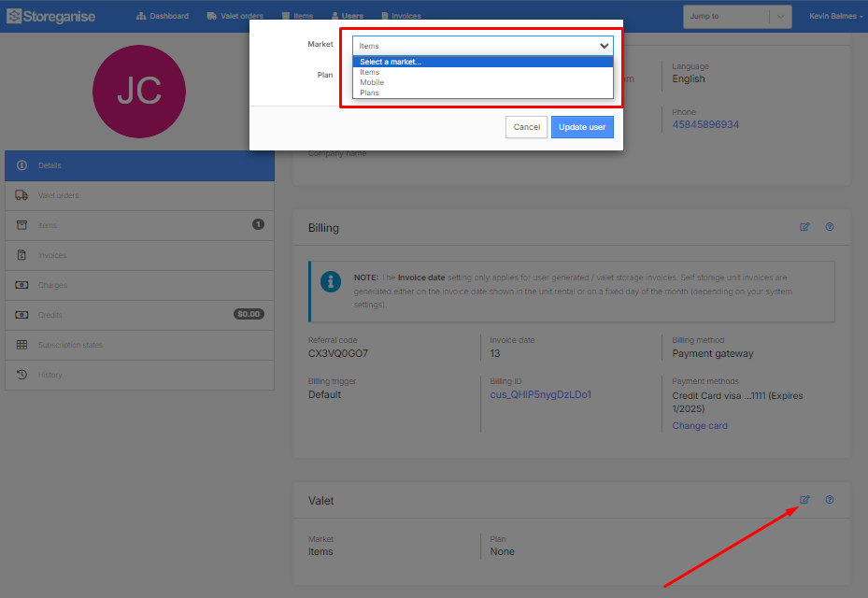Collapse the Market dropdown field
This screenshot has height=598, width=868.
pyautogui.click(x=483, y=46)
